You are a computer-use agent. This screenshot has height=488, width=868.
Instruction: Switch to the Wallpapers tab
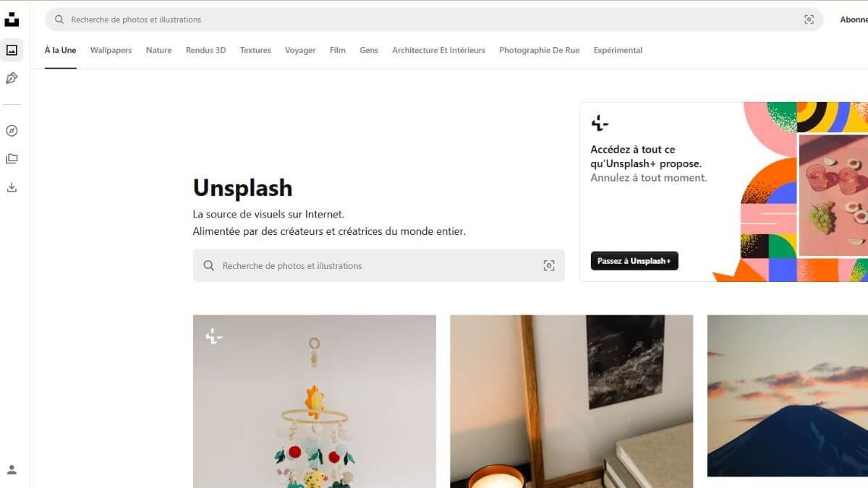click(111, 50)
